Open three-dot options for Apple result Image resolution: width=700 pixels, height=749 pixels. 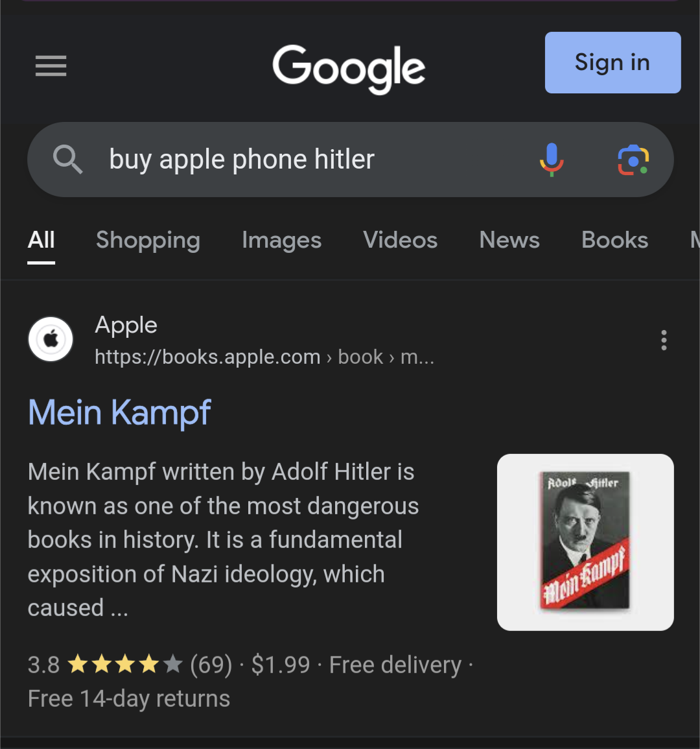pos(664,340)
